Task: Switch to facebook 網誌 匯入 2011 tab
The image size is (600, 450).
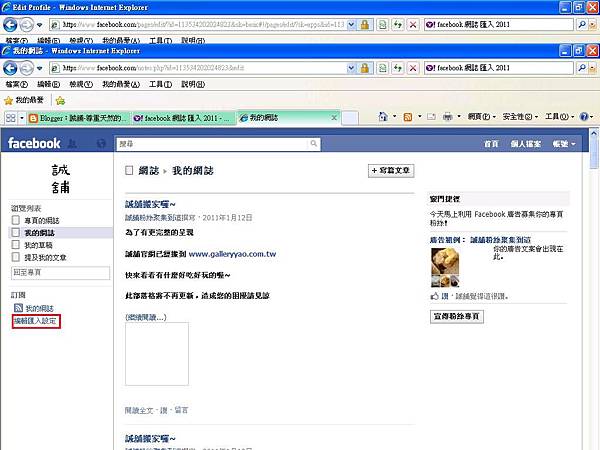Action: [183, 118]
